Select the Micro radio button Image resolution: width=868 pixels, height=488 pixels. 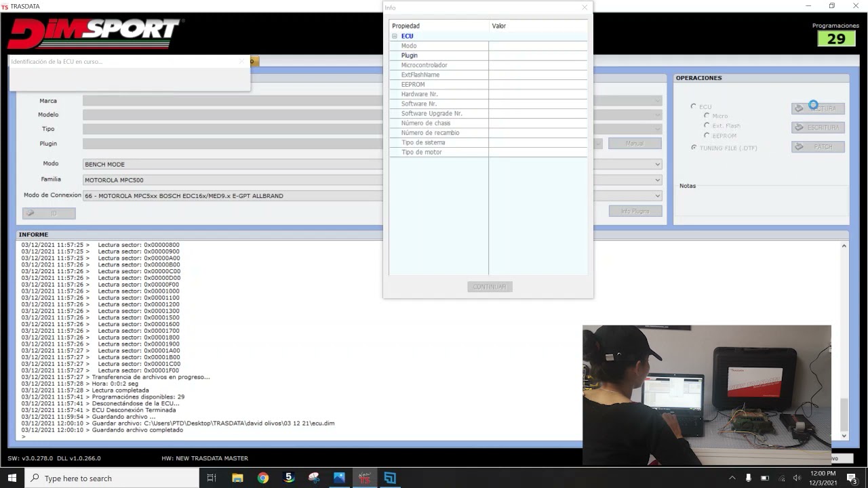707,116
